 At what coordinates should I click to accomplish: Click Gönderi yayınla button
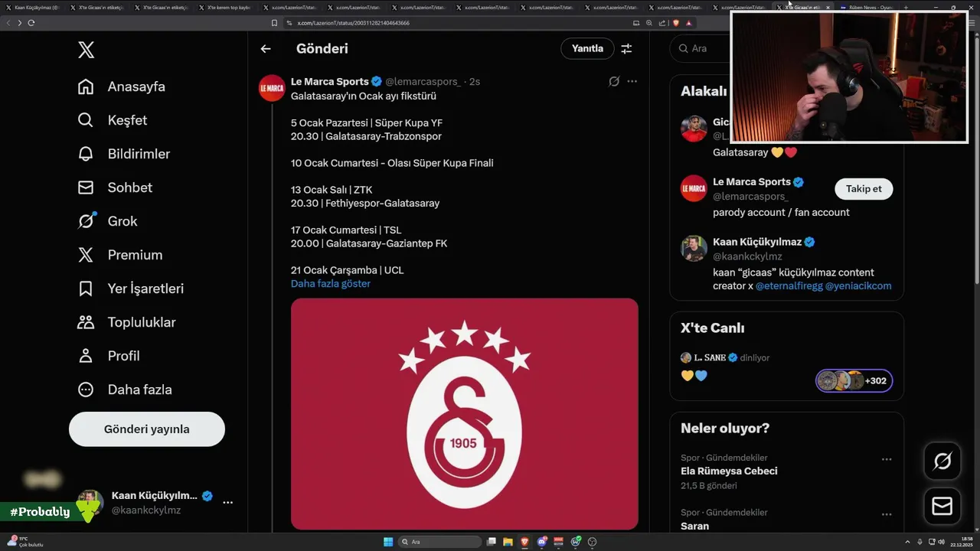147,429
